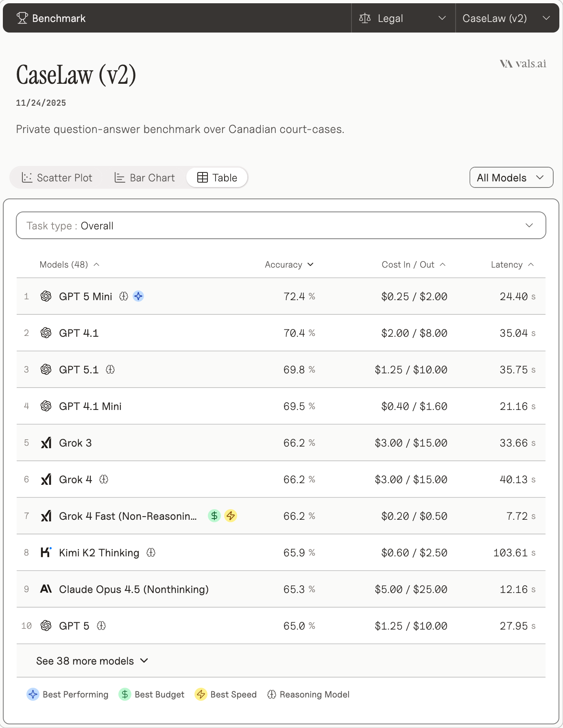Screen dimensions: 563x728
Task: Click the vals.ai logo
Action: pyautogui.click(x=523, y=64)
